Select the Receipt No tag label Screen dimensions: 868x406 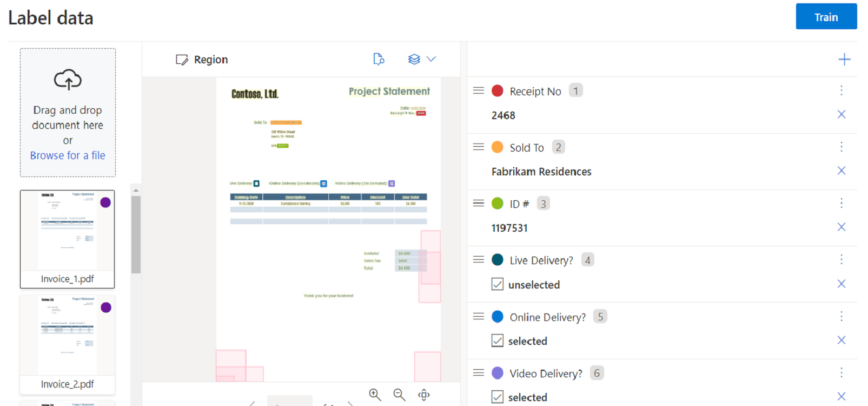tap(535, 91)
